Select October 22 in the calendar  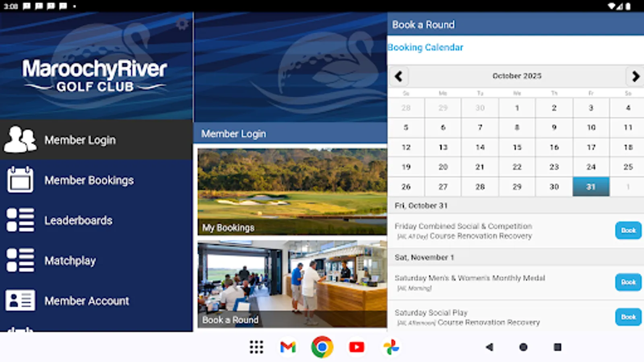(x=517, y=167)
